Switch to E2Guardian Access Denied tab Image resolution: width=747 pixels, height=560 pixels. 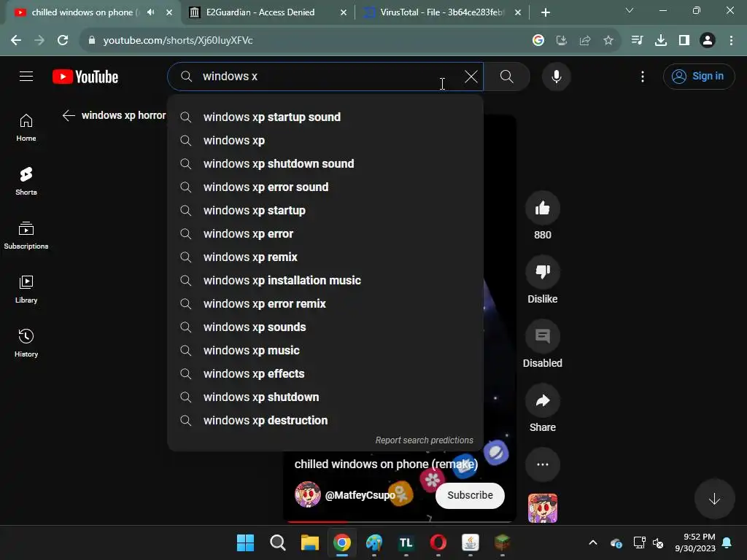point(268,12)
